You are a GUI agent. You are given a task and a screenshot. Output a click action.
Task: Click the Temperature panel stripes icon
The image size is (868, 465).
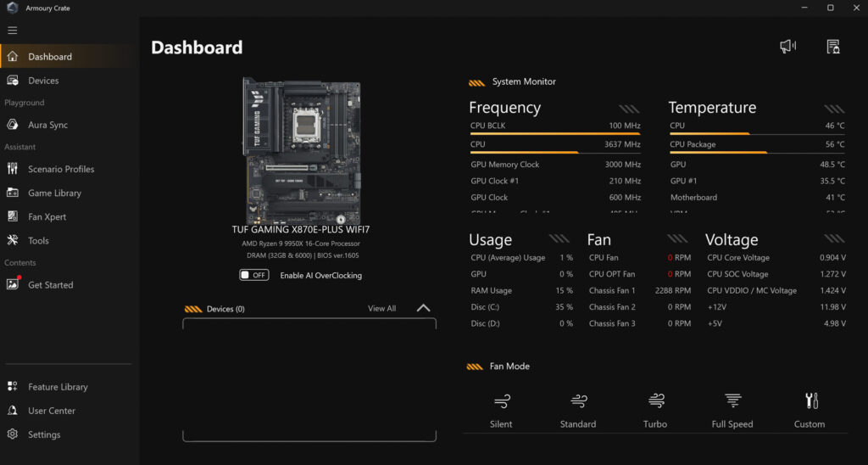[x=834, y=109]
